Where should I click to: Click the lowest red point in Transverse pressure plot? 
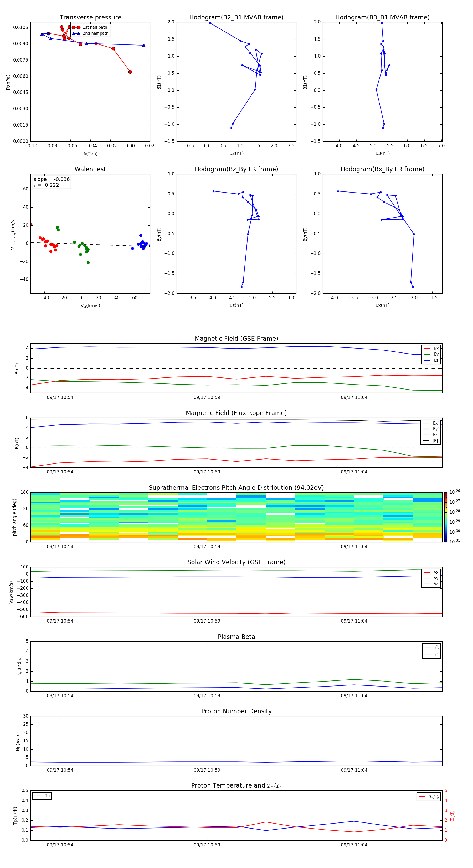pos(130,72)
